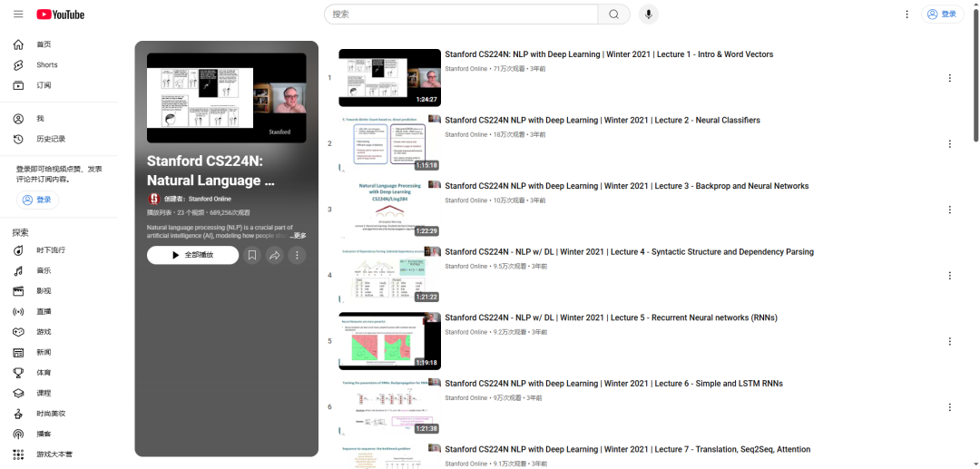The image size is (980, 469).
Task: Click the playlist cover thumbnail
Action: (226, 98)
